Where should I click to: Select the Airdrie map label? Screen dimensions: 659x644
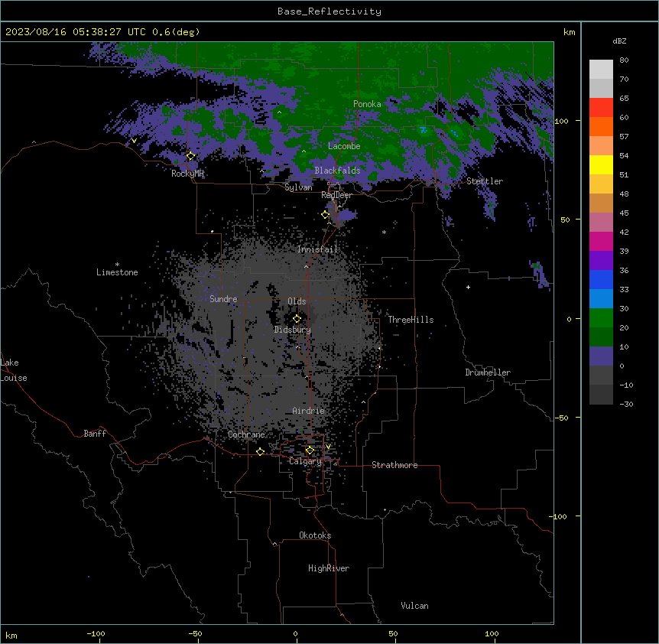tap(309, 411)
